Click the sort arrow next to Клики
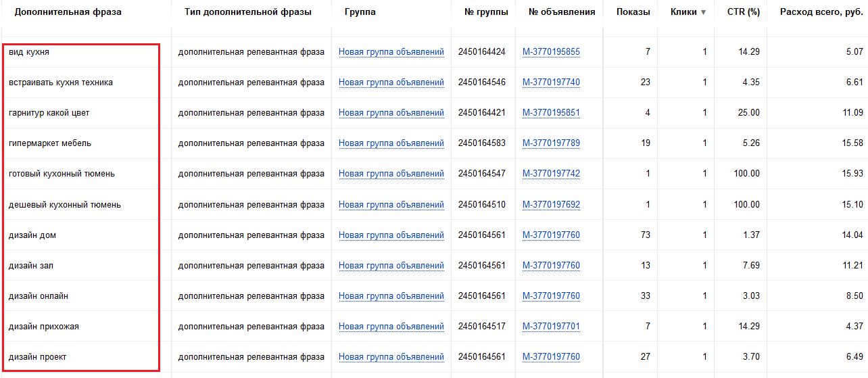 coord(703,12)
